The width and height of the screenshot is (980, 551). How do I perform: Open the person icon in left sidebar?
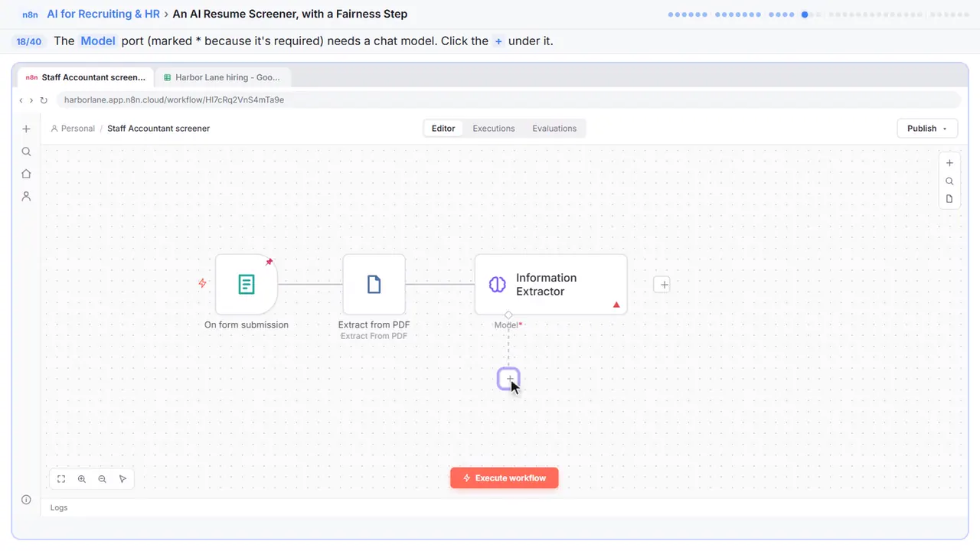26,196
